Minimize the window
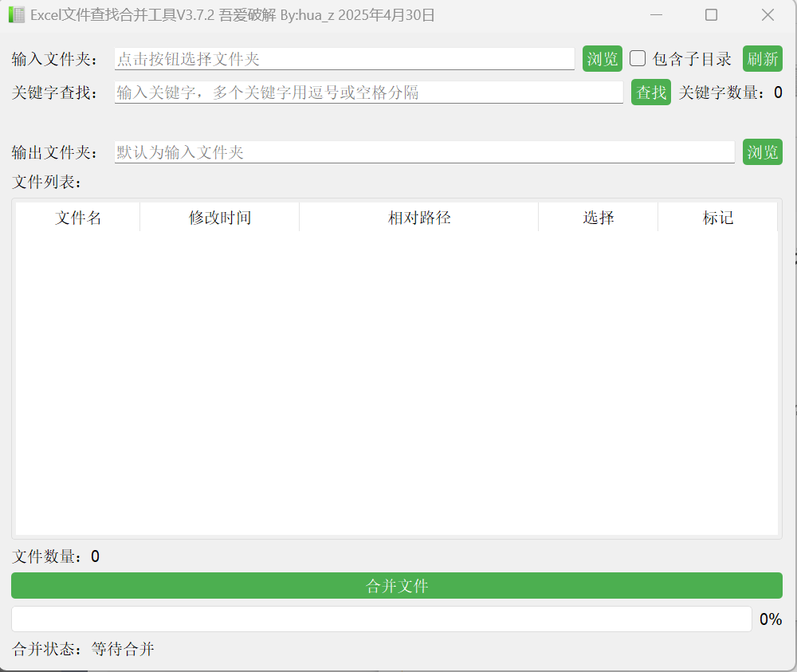 click(x=656, y=14)
